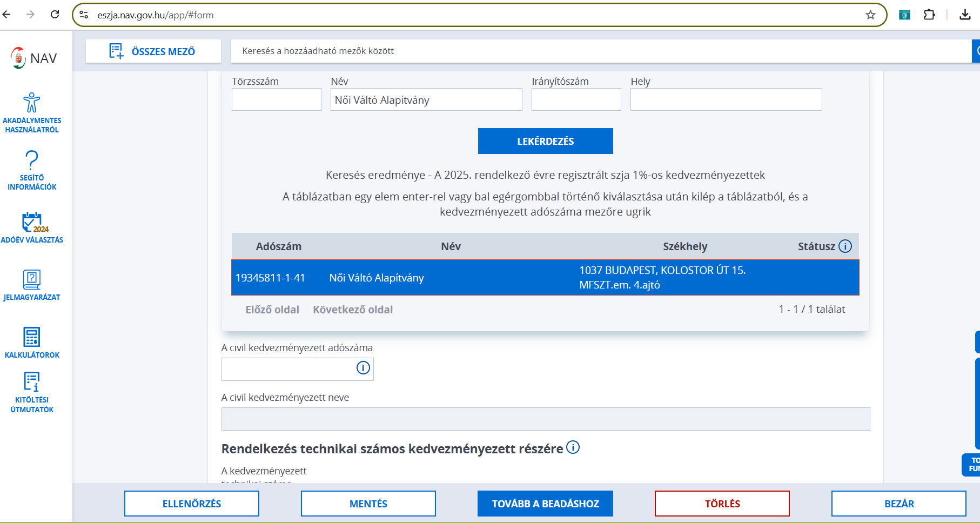Image resolution: width=980 pixels, height=523 pixels.
Task: Select the Női Váltó Alapítvány result row
Action: point(545,278)
